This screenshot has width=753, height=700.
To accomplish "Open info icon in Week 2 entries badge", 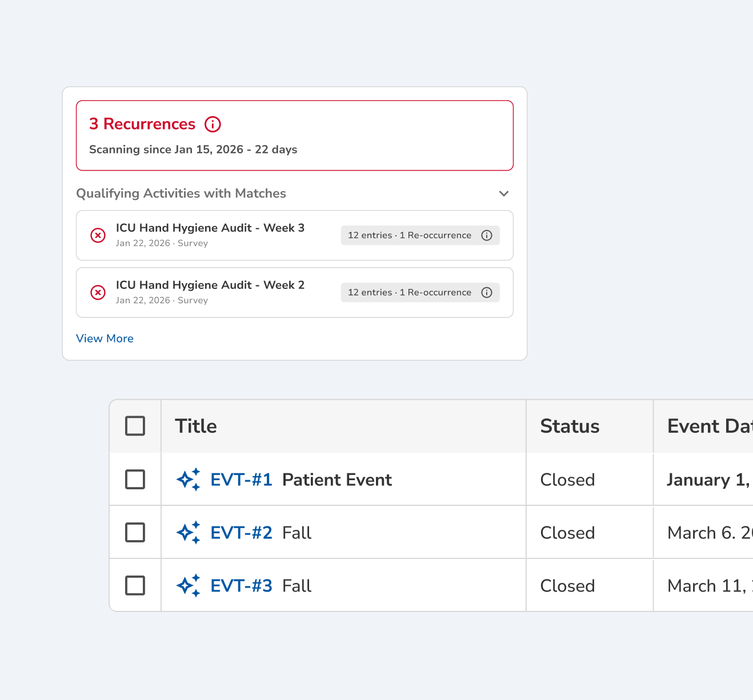I will (x=487, y=292).
